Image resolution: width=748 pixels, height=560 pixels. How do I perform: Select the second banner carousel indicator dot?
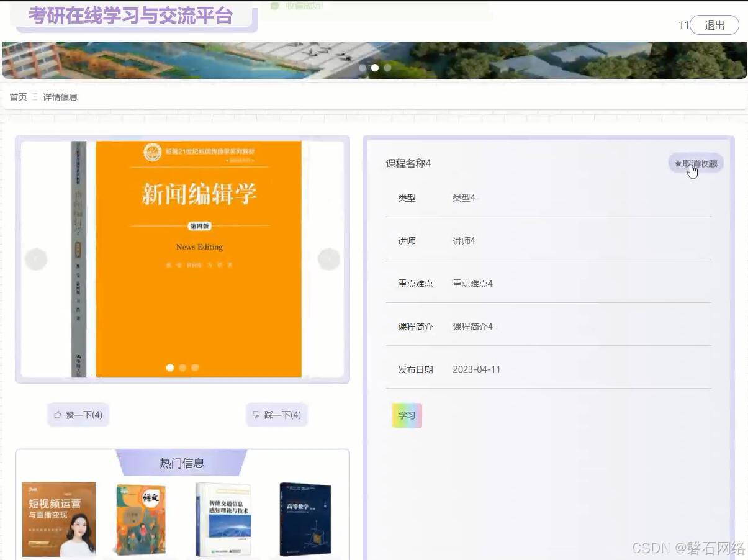point(375,68)
